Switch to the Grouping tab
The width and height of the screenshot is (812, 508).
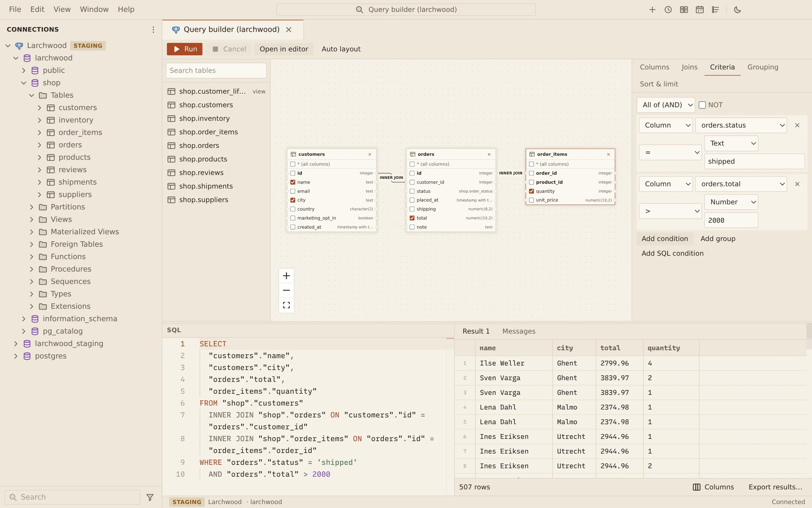point(763,67)
